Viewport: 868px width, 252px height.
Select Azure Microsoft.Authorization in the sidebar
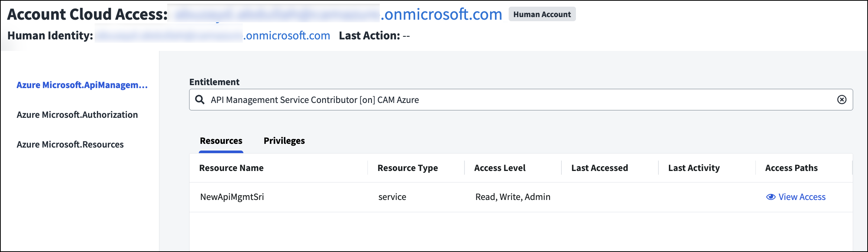tap(77, 115)
